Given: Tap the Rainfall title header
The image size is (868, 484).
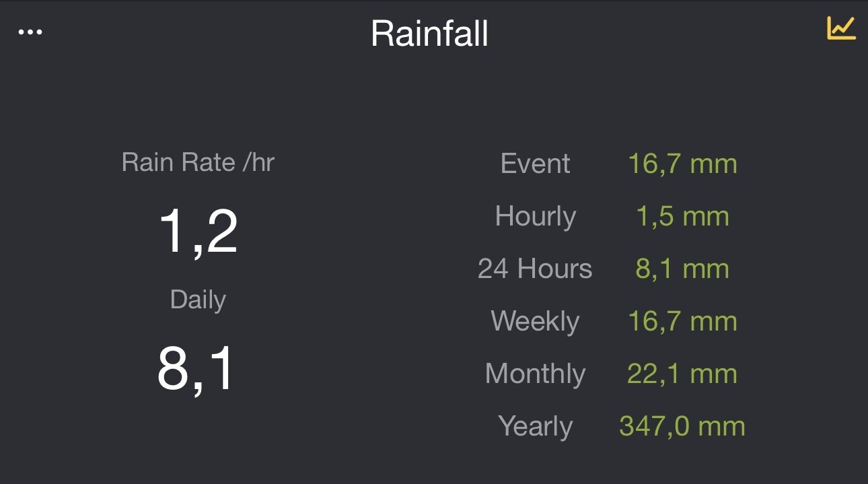Looking at the screenshot, I should click(x=429, y=33).
